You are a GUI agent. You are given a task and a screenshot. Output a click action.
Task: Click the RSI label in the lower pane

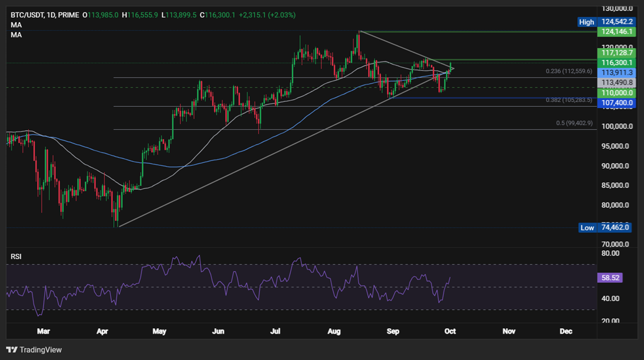[17, 256]
